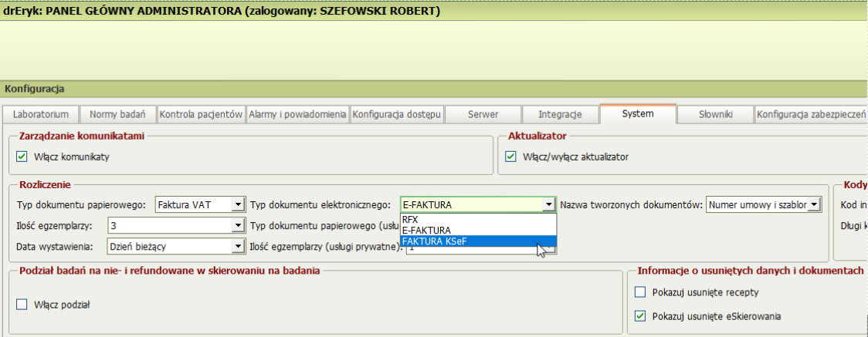This screenshot has width=868, height=337.
Task: Open Alarmy i powiadomienia tab
Action: 297,115
